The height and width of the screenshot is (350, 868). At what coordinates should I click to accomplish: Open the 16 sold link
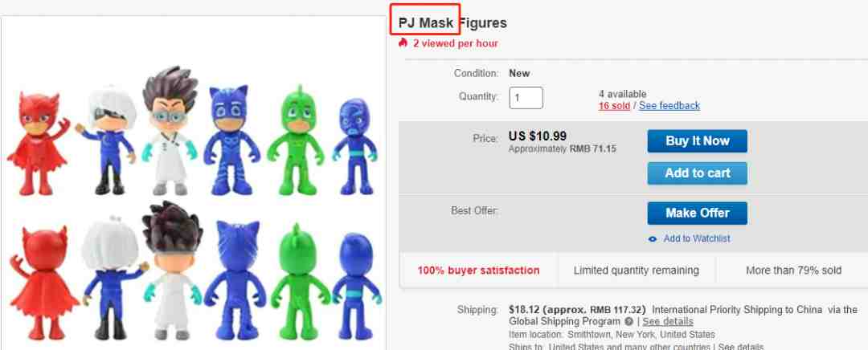click(614, 106)
